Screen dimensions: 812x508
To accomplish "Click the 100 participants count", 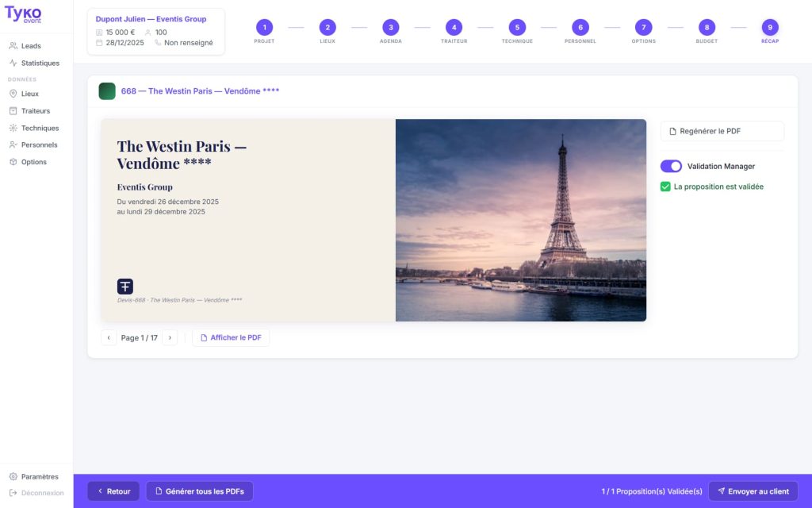I will tap(161, 32).
